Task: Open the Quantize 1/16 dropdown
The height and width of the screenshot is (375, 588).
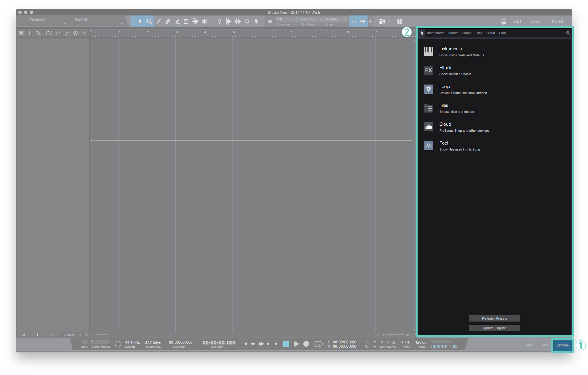Action: point(287,19)
